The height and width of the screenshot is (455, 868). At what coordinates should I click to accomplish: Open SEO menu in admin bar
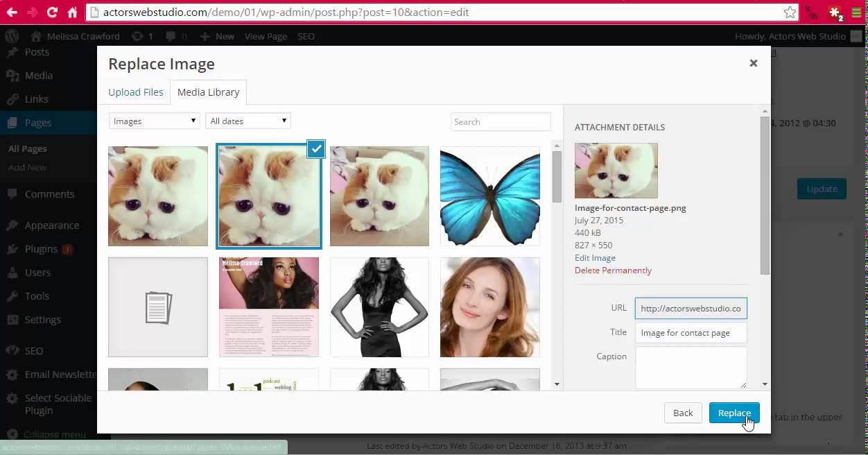306,36
